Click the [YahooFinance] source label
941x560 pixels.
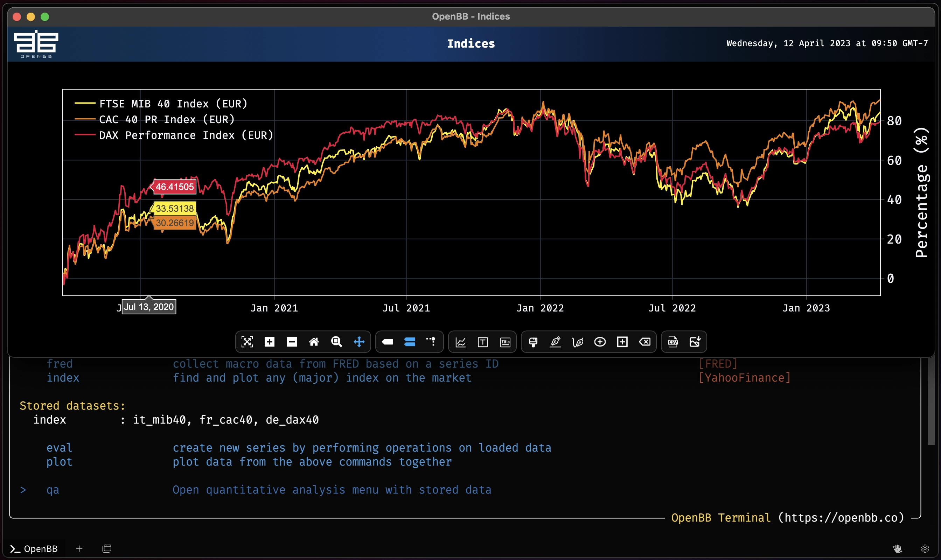[x=744, y=378]
